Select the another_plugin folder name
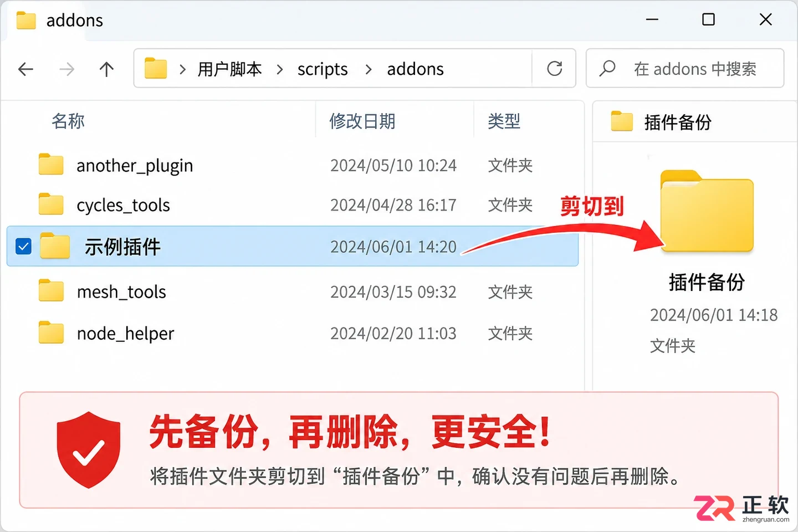This screenshot has height=532, width=798. (x=135, y=165)
